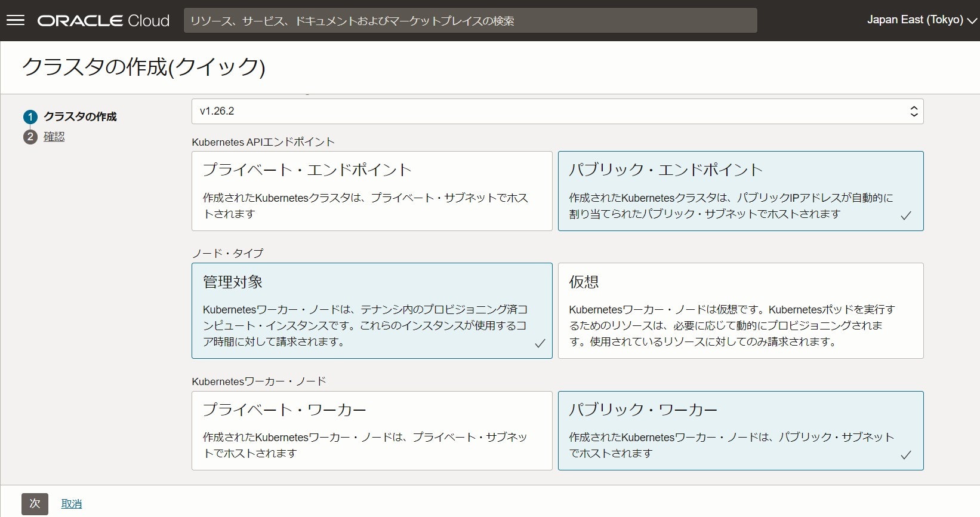
Task: Select the パブリック・エンドポイント card
Action: coord(741,191)
